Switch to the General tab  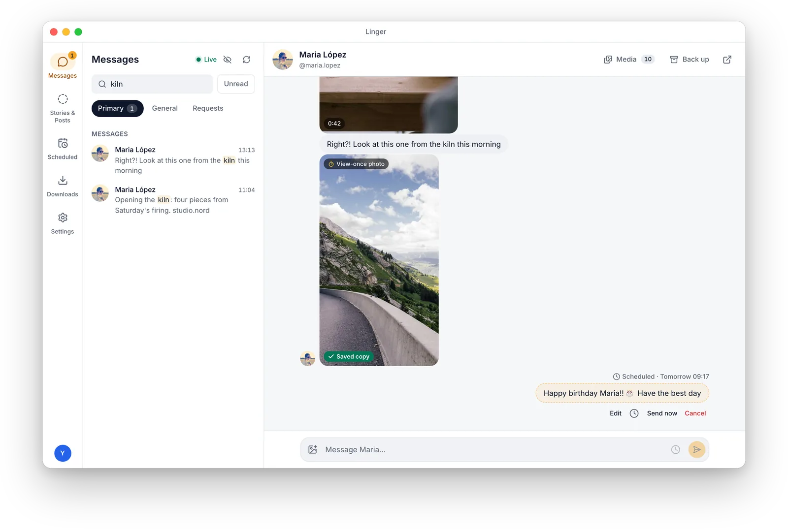pyautogui.click(x=165, y=109)
